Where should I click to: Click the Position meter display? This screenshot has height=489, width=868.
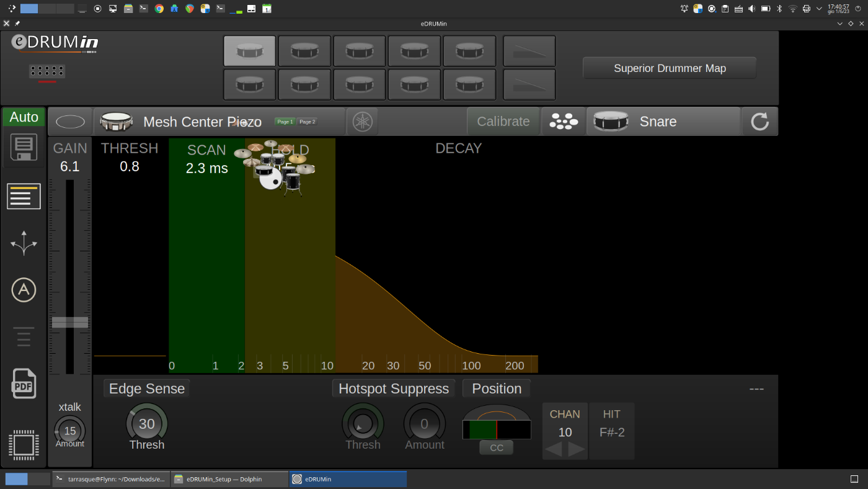tap(497, 422)
